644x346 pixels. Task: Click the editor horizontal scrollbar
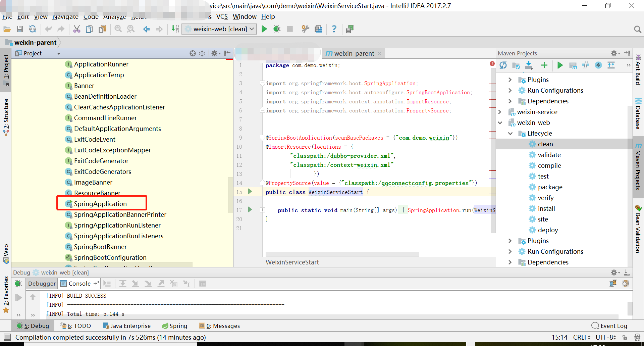[342, 254]
